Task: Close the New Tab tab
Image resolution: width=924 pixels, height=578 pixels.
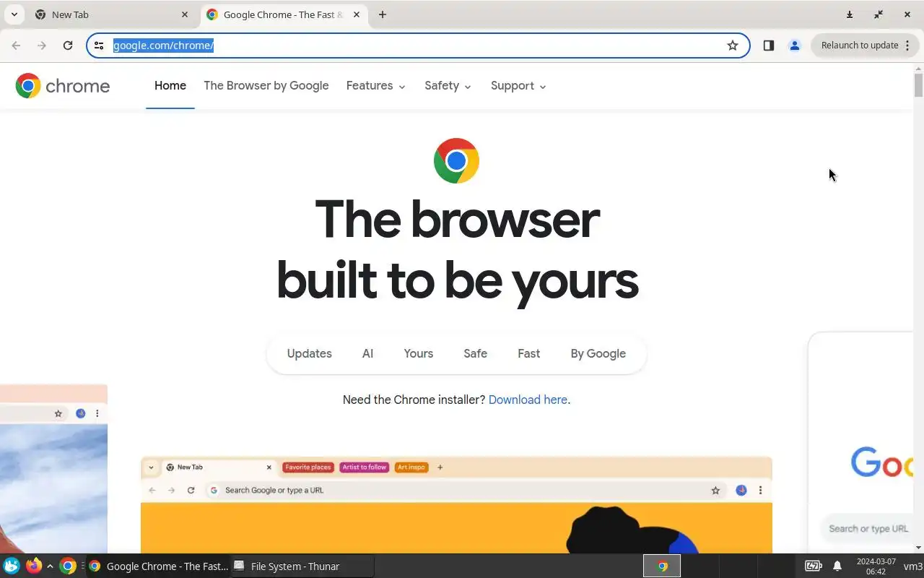Action: (185, 14)
